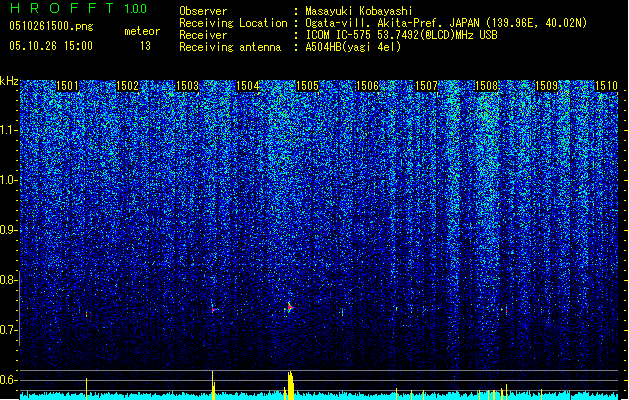
Task: Click the 1505 time marker
Action: [307, 86]
